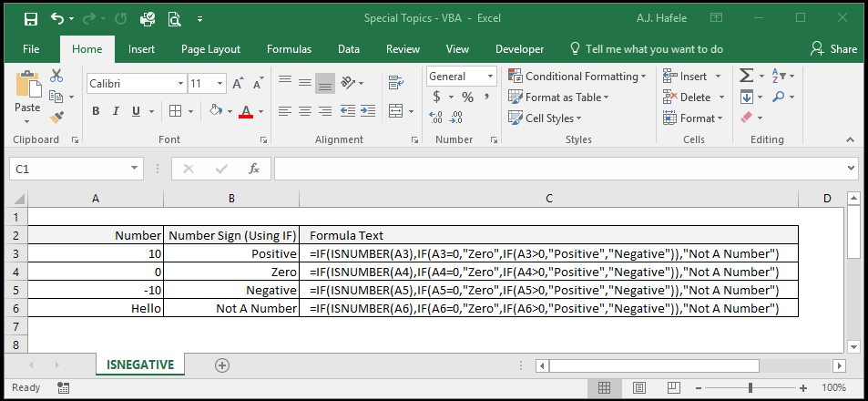Click the Undo arrow icon

pos(57,19)
